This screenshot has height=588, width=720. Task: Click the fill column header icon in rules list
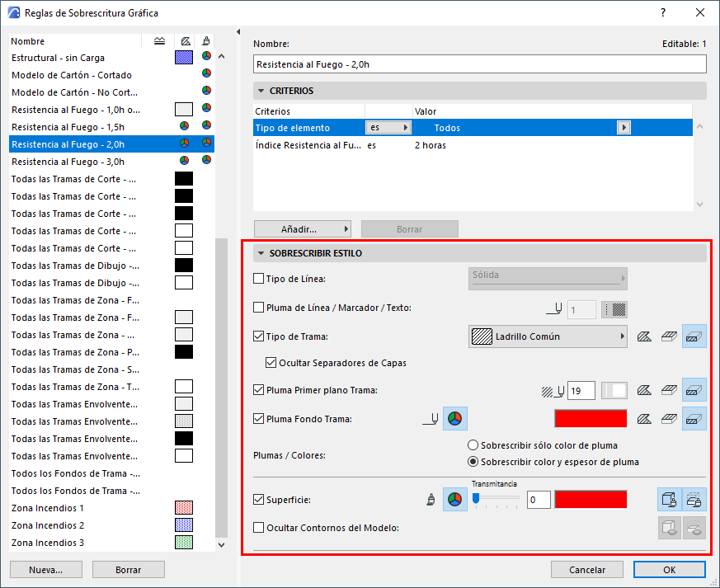(185, 41)
